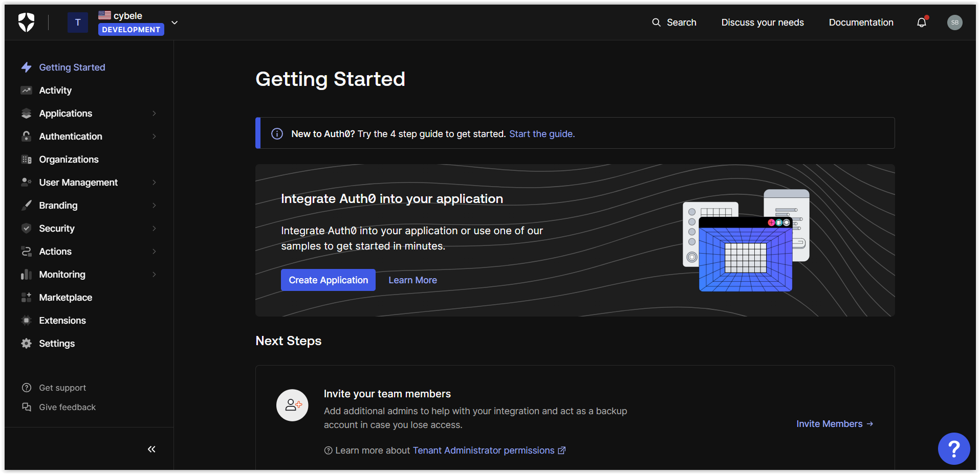Click the Getting Started lightning icon
This screenshot has width=980, height=474.
coord(27,67)
